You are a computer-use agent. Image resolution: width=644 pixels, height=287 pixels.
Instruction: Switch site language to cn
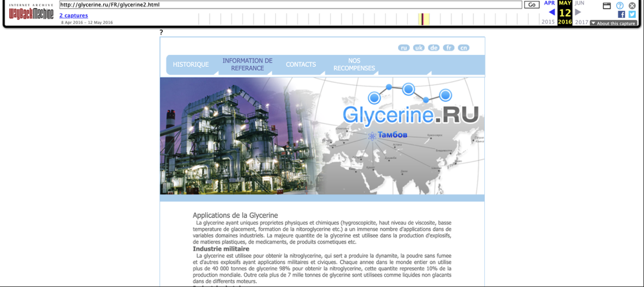(464, 48)
